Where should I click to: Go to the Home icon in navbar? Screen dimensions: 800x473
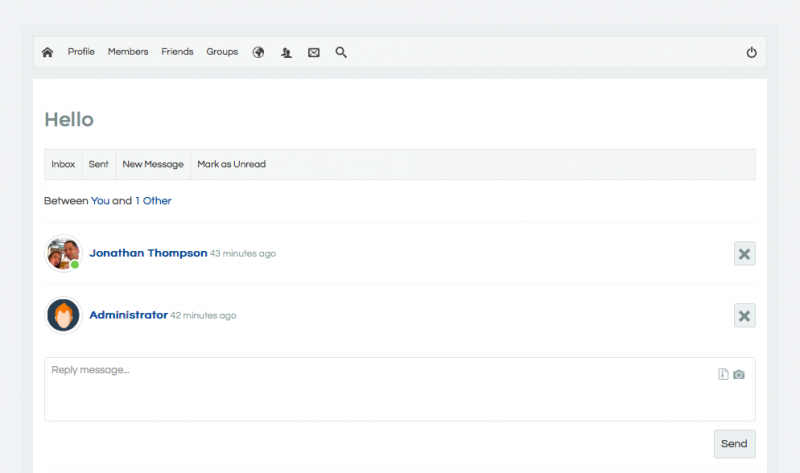point(47,52)
